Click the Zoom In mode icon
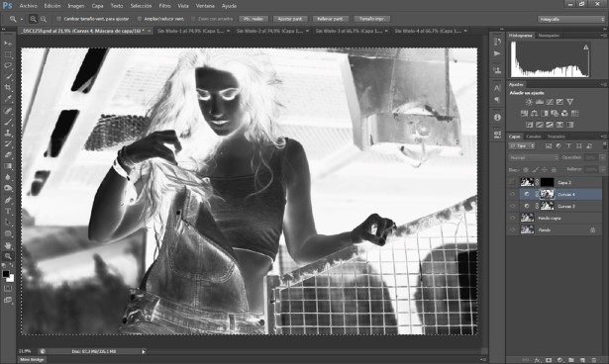The height and width of the screenshot is (364, 609). pyautogui.click(x=34, y=19)
